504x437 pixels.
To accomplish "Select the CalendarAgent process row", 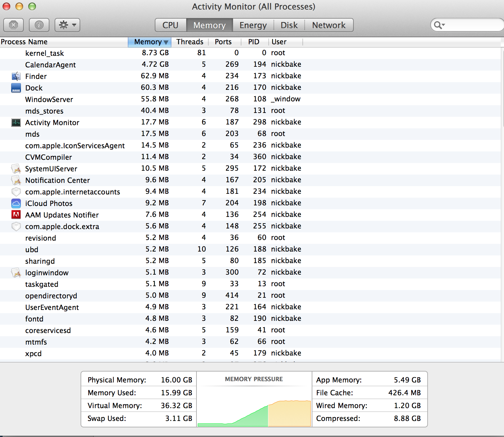I will tap(250, 64).
